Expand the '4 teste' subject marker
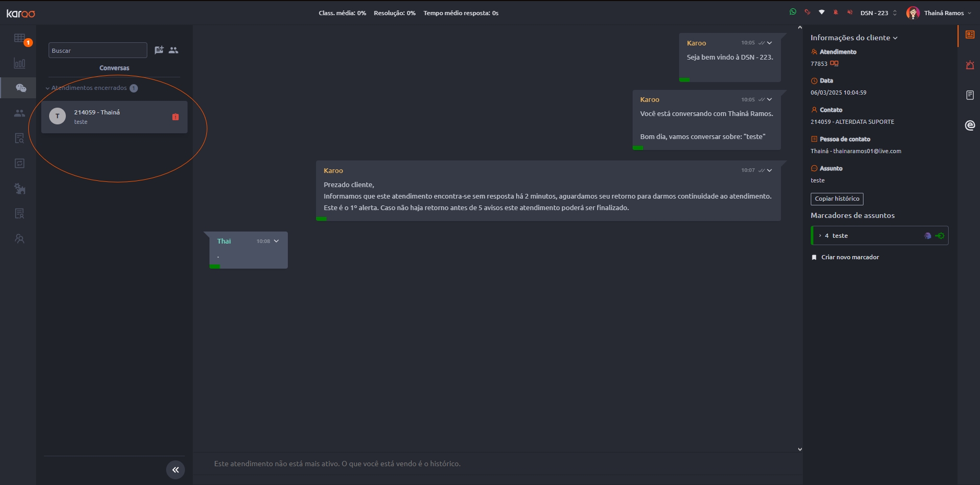This screenshot has height=485, width=980. pos(820,236)
